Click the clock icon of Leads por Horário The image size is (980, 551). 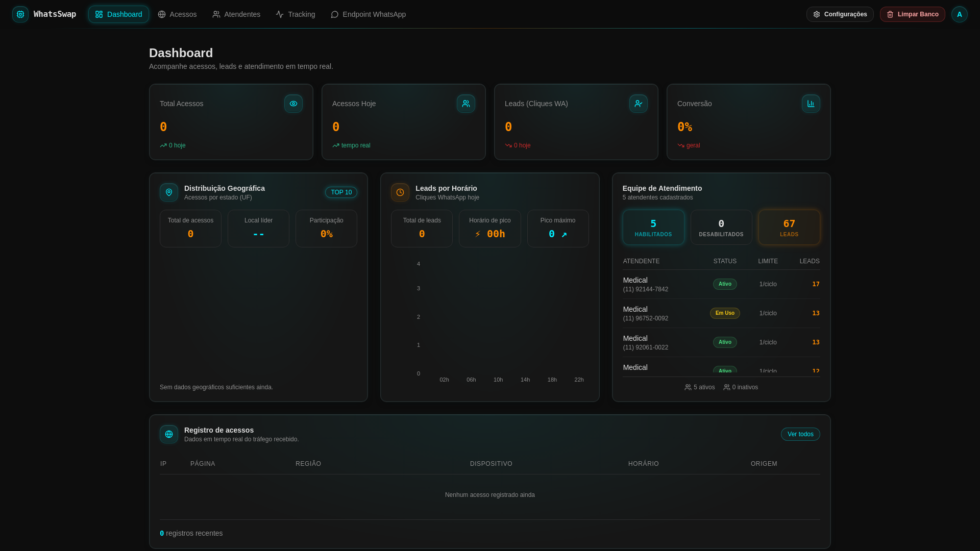pyautogui.click(x=400, y=192)
